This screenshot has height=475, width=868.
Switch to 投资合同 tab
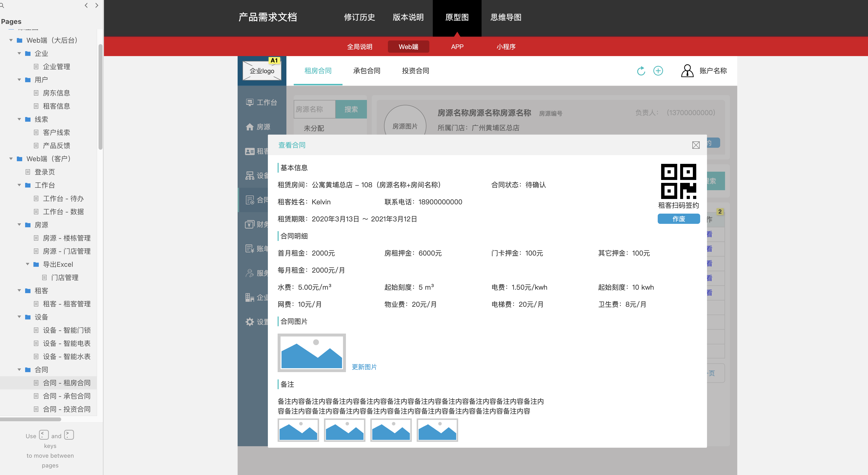[415, 71]
